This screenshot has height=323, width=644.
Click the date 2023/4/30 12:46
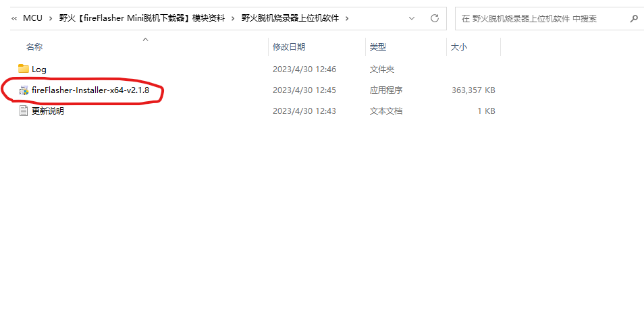tap(304, 69)
